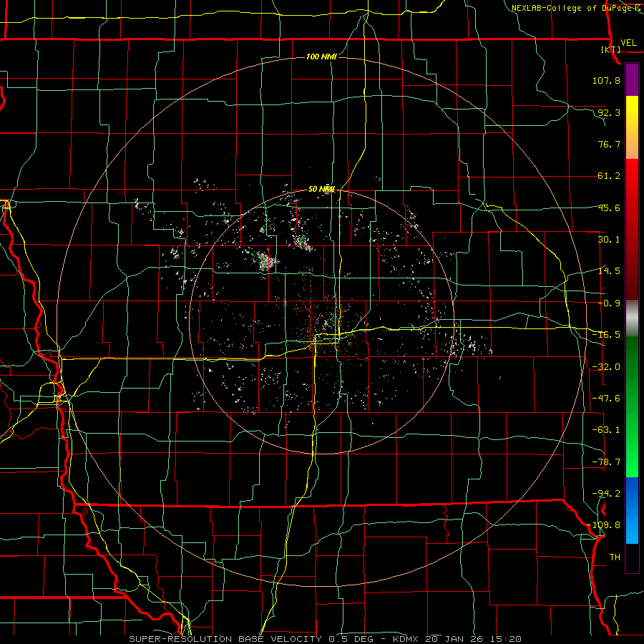Screen dimensions: 644x644
Task: Click the Super-Resolution Base Velocity caption
Action: pyautogui.click(x=326, y=639)
